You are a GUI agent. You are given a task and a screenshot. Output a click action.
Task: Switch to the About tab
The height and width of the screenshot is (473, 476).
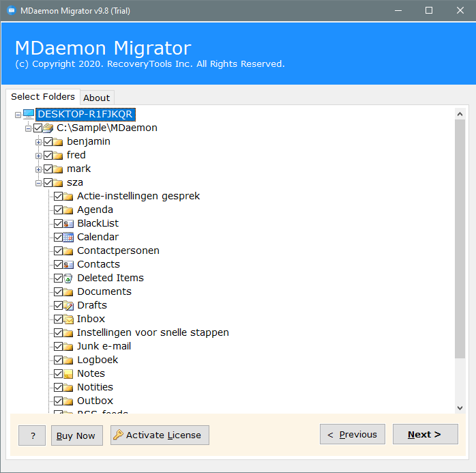pyautogui.click(x=97, y=98)
